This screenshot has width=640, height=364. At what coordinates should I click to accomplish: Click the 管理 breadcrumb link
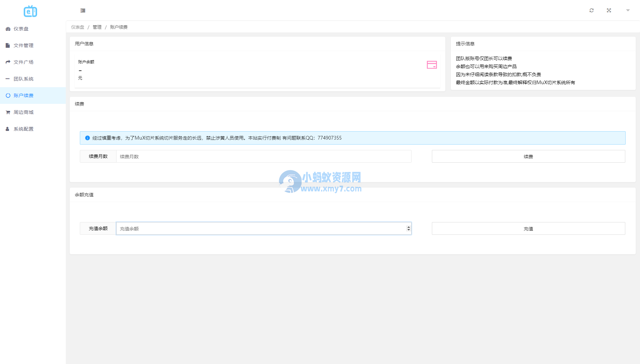tap(97, 27)
